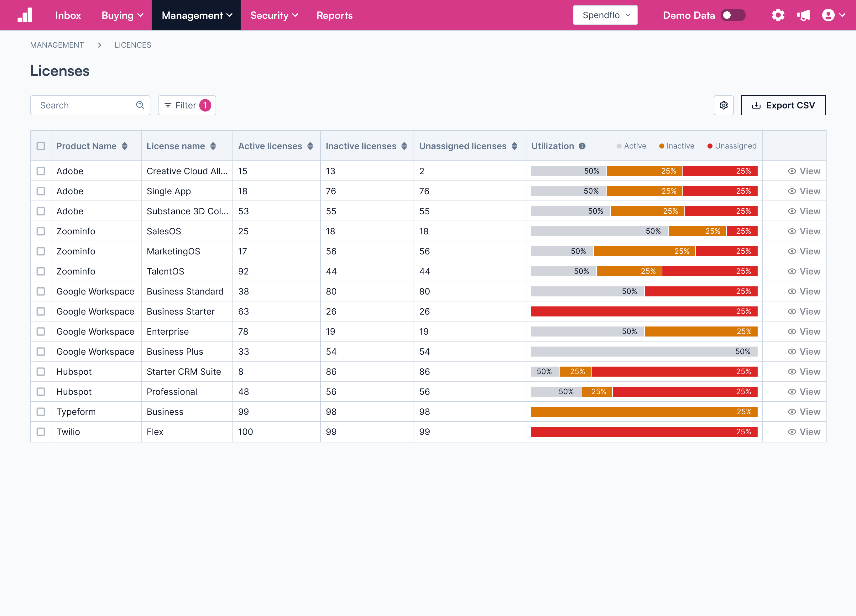Viewport: 856px width, 616px height.
Task: Open the settings gear in top navigation
Action: click(x=778, y=15)
